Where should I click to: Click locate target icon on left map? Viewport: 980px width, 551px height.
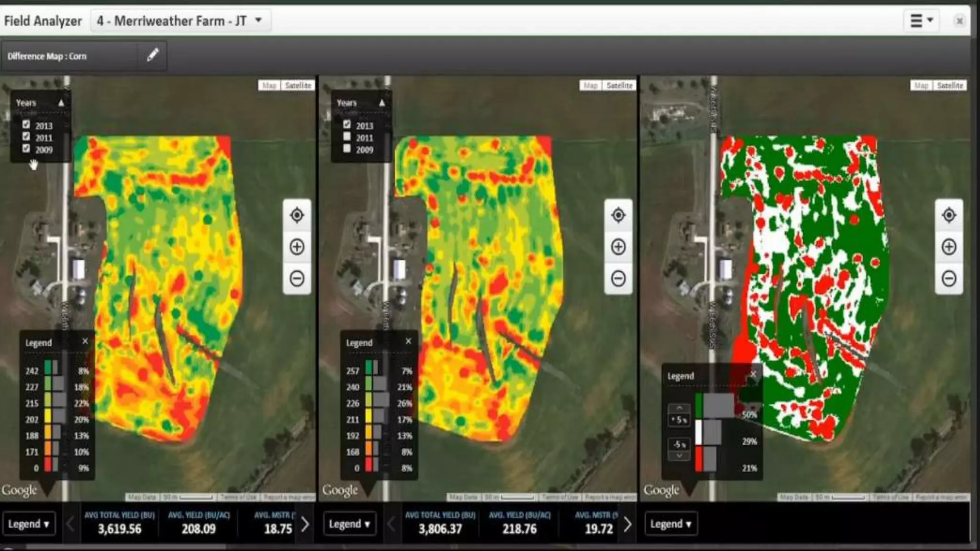pos(297,215)
